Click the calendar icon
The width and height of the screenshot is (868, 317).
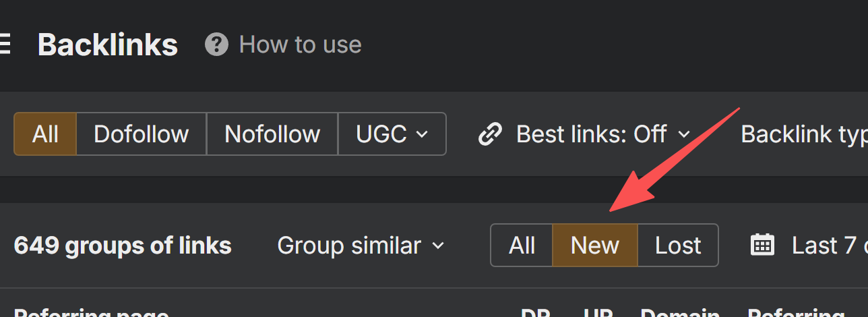[762, 245]
